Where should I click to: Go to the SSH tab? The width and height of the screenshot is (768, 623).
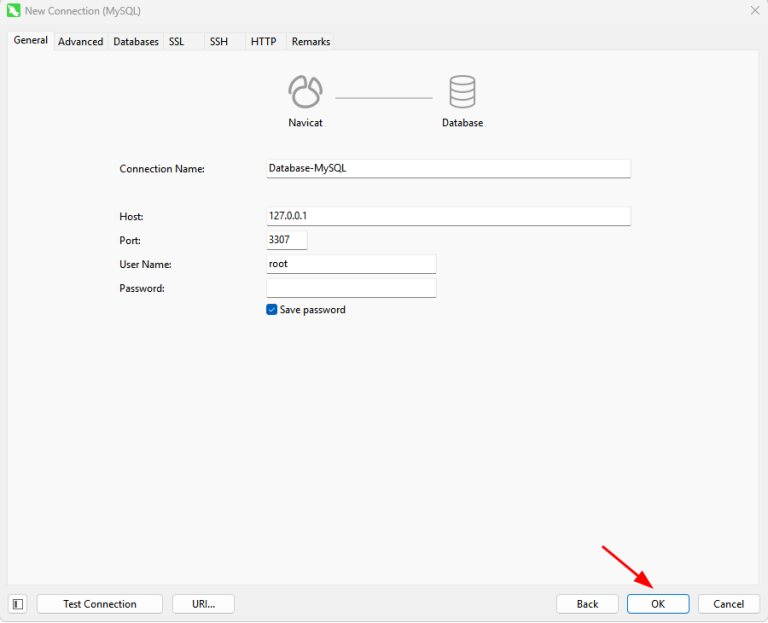(218, 42)
